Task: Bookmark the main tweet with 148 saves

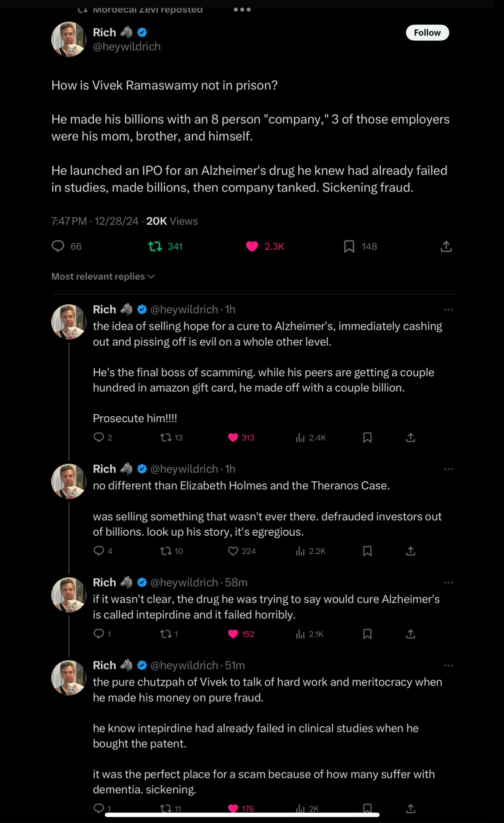Action: (x=349, y=246)
